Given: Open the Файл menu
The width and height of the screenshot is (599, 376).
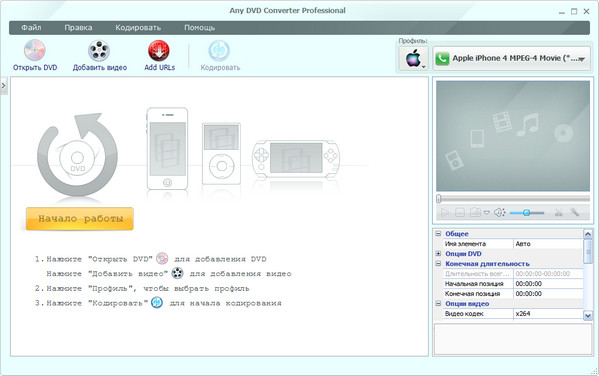Looking at the screenshot, I should click(31, 28).
